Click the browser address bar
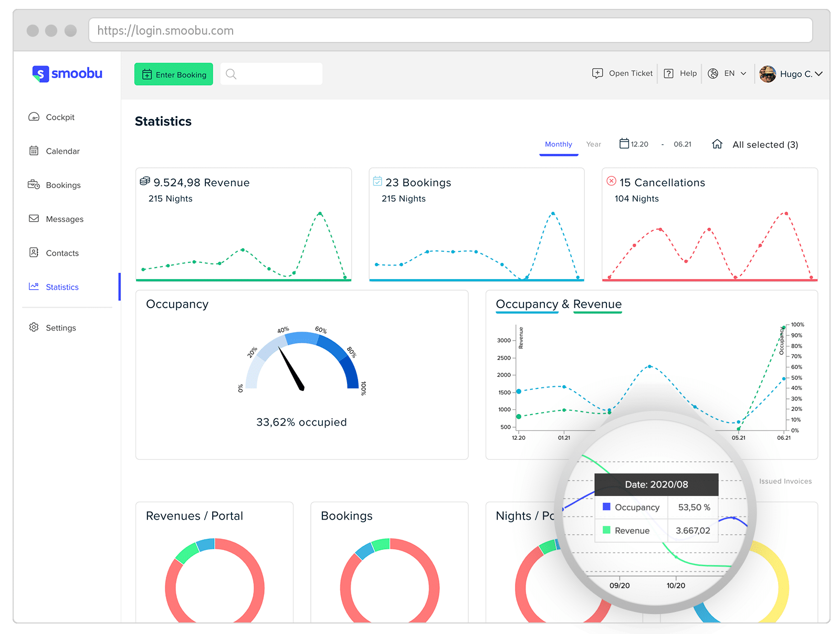The height and width of the screenshot is (634, 840). point(451,30)
